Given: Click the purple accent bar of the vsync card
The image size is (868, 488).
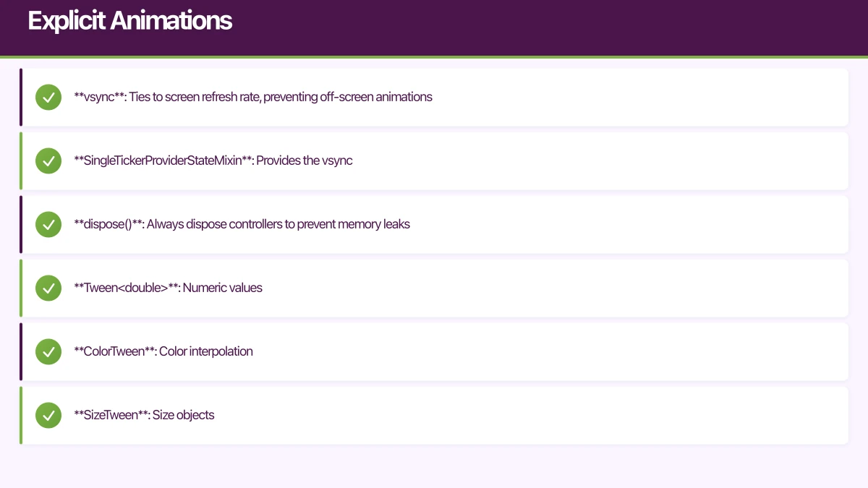Looking at the screenshot, I should pos(21,97).
